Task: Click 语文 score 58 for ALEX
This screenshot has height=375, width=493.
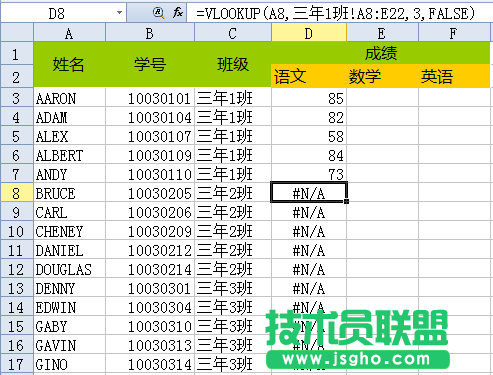Action: (x=309, y=136)
